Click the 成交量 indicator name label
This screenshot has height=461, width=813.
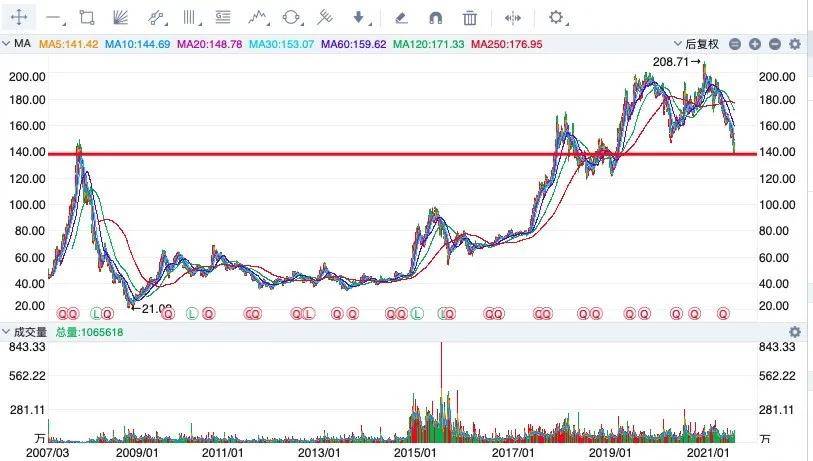30,332
